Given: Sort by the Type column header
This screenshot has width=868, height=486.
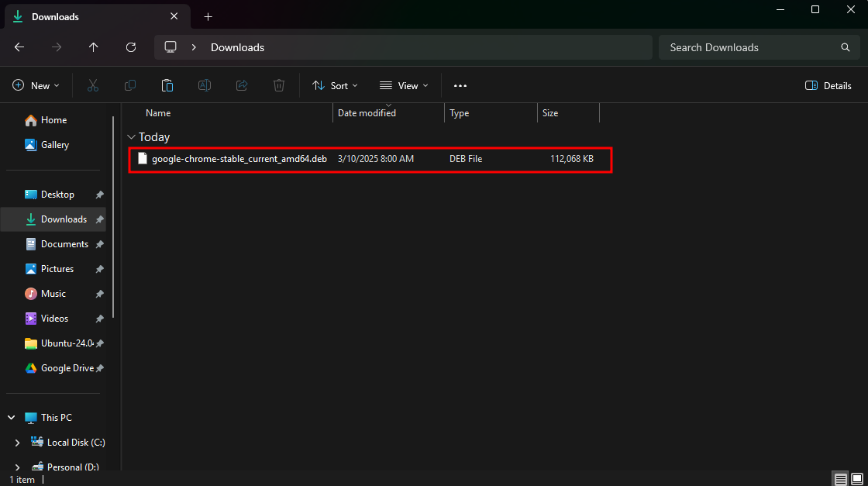Looking at the screenshot, I should click(459, 113).
